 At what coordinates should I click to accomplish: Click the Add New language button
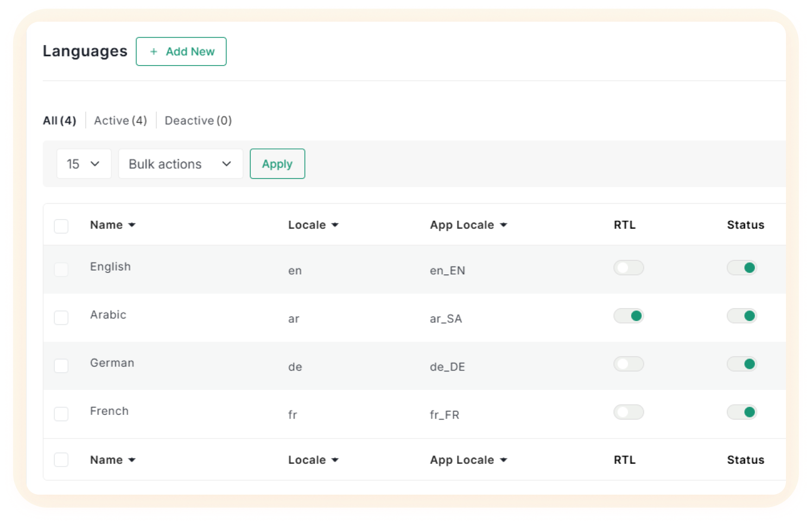click(181, 52)
